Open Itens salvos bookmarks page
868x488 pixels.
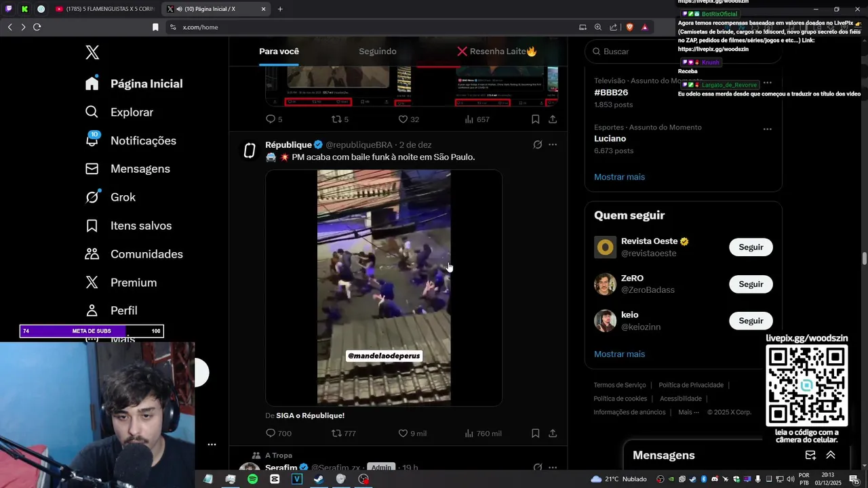click(128, 226)
